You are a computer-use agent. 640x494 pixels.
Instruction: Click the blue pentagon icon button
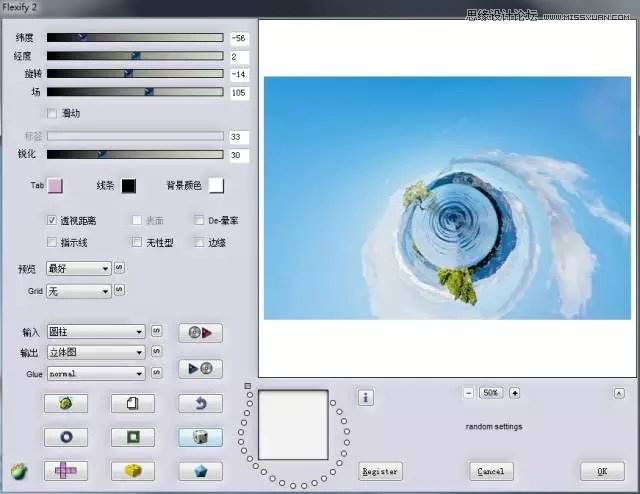click(200, 471)
